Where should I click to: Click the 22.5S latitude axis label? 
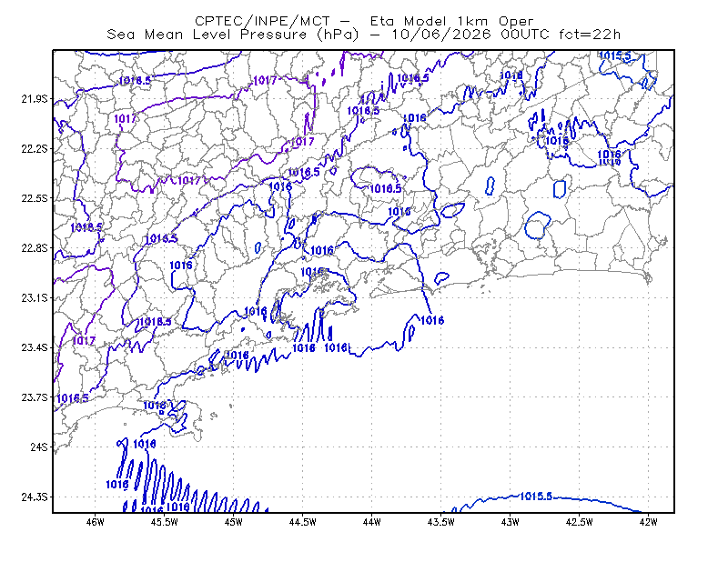coord(35,198)
